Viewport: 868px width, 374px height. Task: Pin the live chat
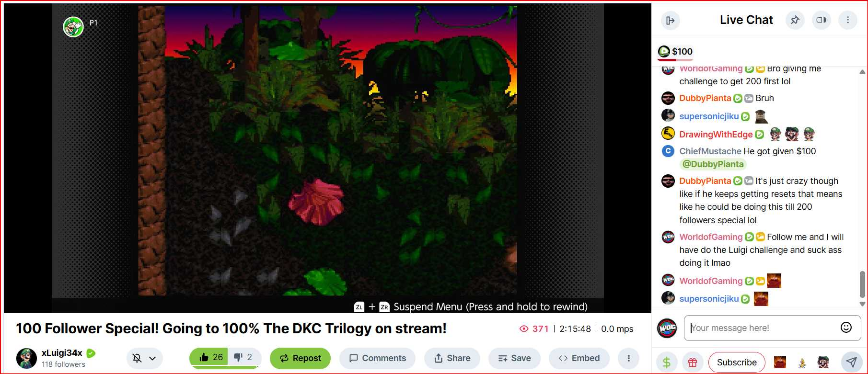(x=795, y=20)
